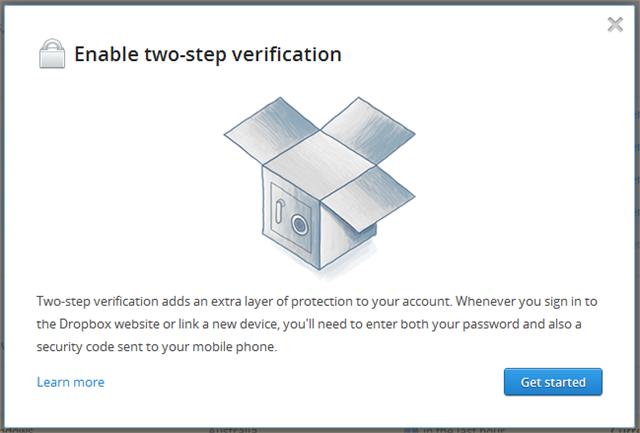The height and width of the screenshot is (433, 640).
Task: Close the two-step verification dialog
Action: click(615, 24)
